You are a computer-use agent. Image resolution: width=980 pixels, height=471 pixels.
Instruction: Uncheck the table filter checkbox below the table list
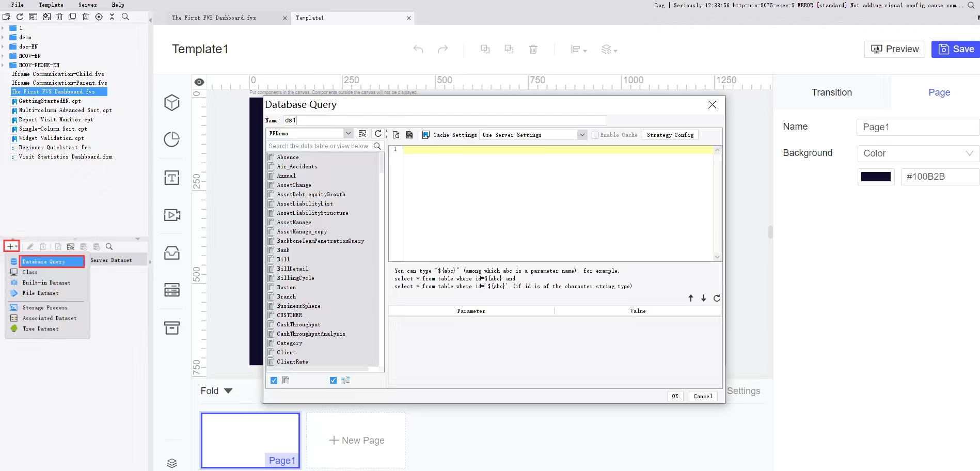click(274, 381)
